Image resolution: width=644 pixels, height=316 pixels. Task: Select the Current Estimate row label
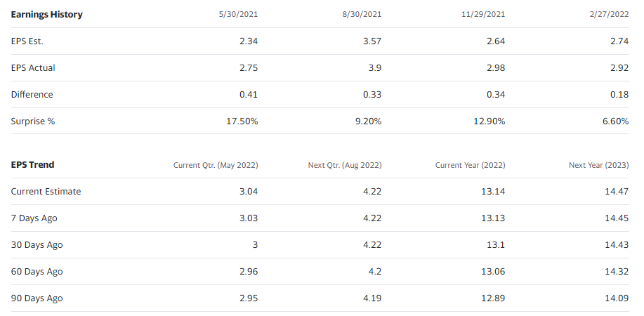46,192
